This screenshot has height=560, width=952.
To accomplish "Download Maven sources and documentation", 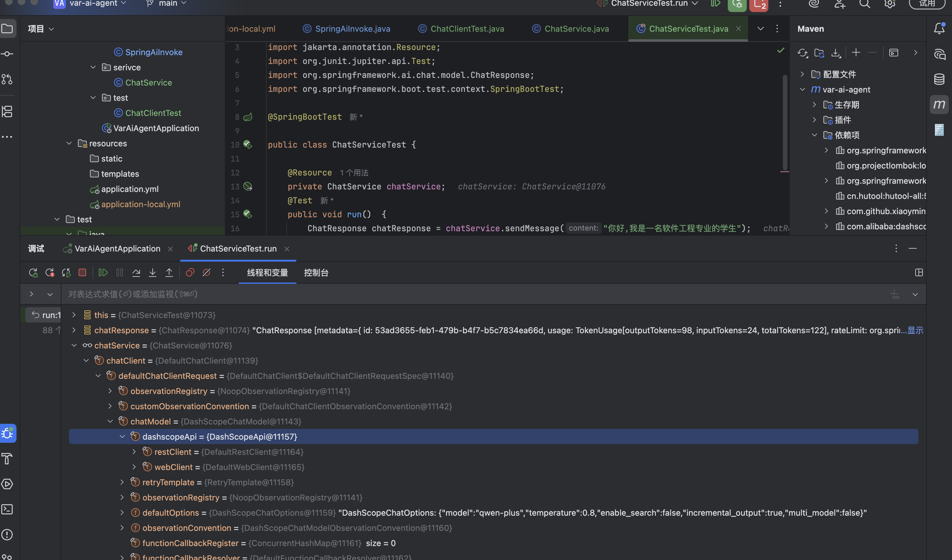I will coord(836,53).
